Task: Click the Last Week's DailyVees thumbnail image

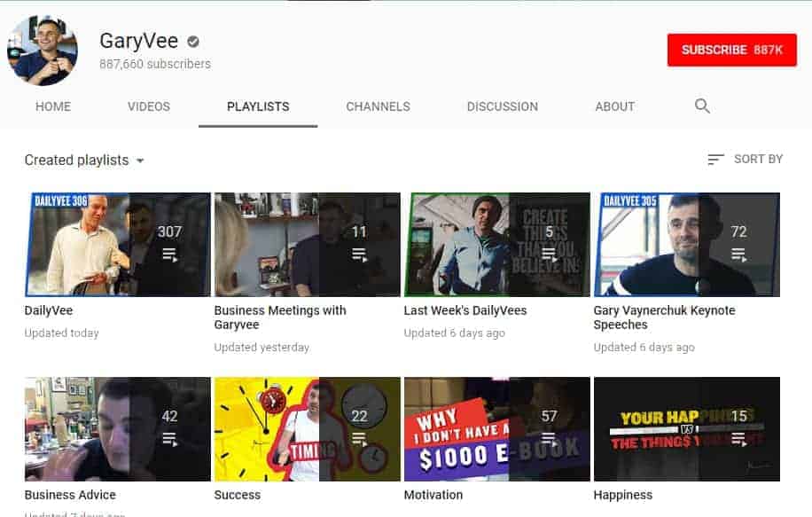Action: click(497, 245)
